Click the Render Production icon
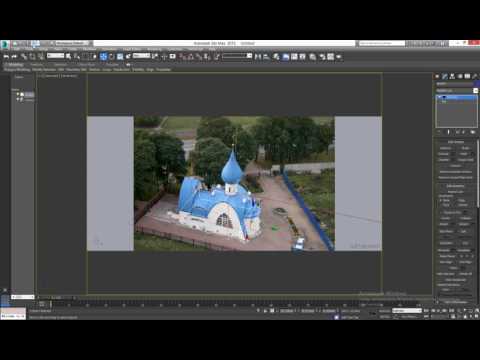Image resolution: width=480 pixels, height=360 pixels. pyautogui.click(x=339, y=57)
